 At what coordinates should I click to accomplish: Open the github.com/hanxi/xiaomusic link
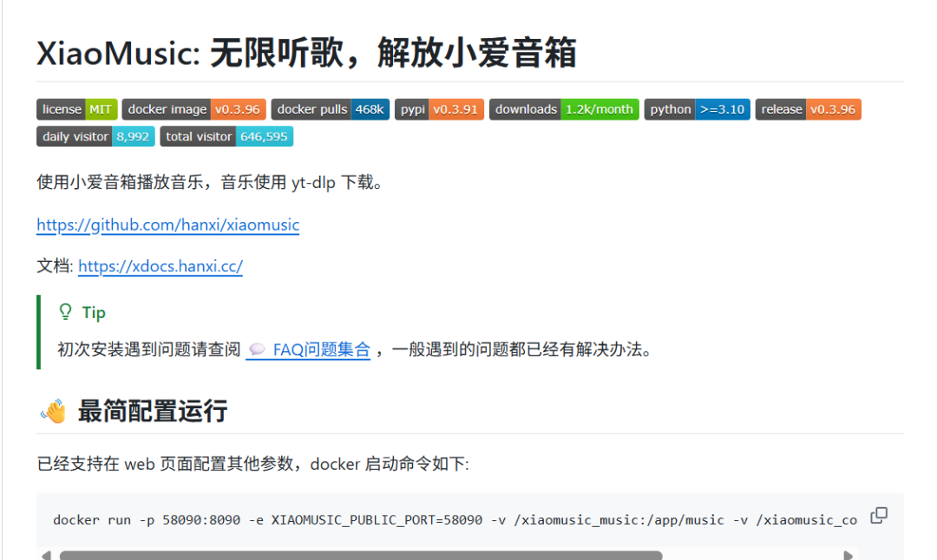point(168,225)
